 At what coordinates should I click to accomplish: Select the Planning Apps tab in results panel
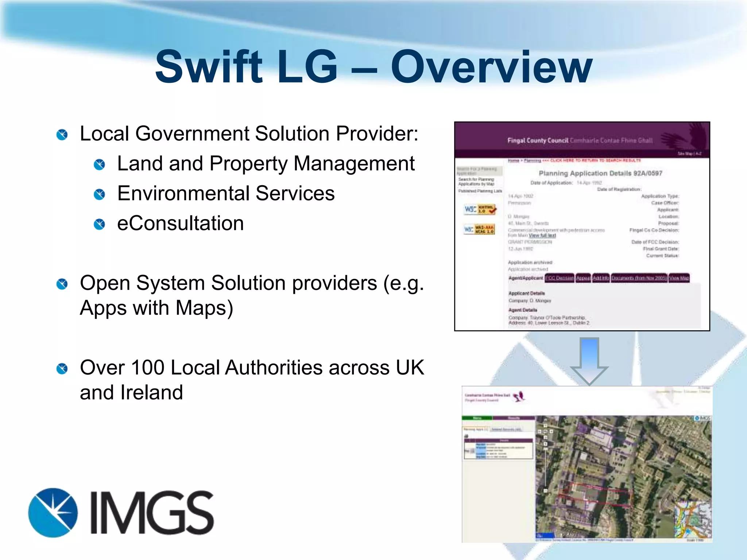pyautogui.click(x=476, y=429)
